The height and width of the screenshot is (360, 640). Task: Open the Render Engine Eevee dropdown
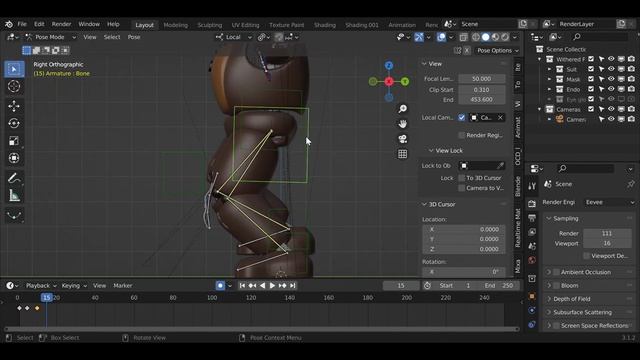point(610,202)
